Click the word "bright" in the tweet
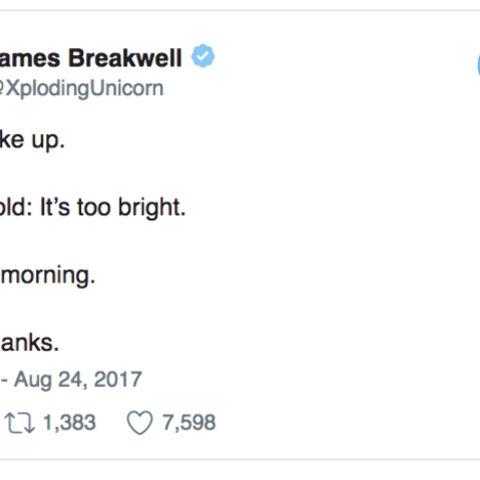 [152, 207]
